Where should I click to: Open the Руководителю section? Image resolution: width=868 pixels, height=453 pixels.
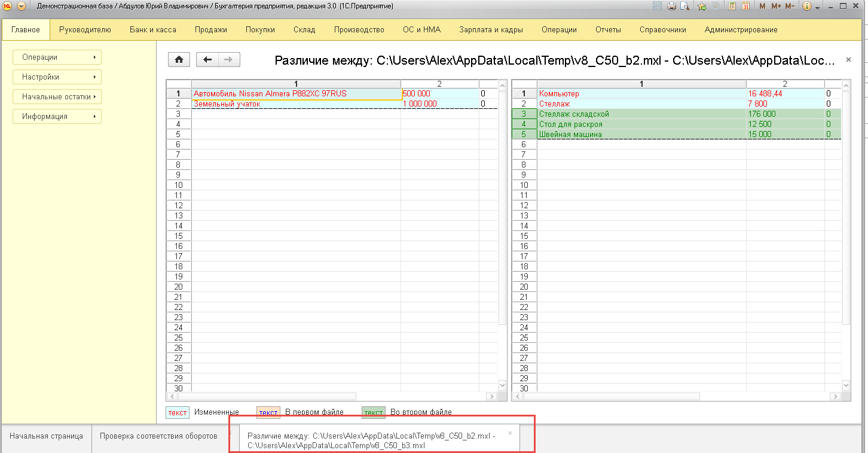click(x=85, y=29)
